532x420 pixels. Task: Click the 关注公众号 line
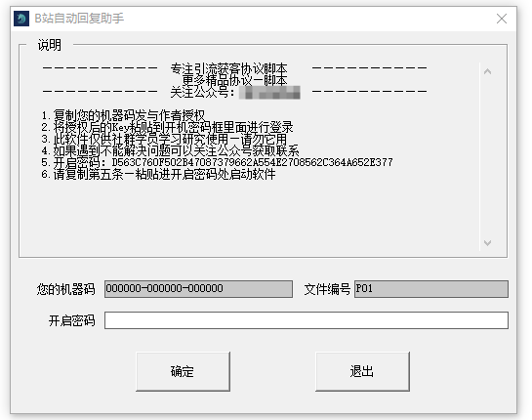click(x=235, y=93)
